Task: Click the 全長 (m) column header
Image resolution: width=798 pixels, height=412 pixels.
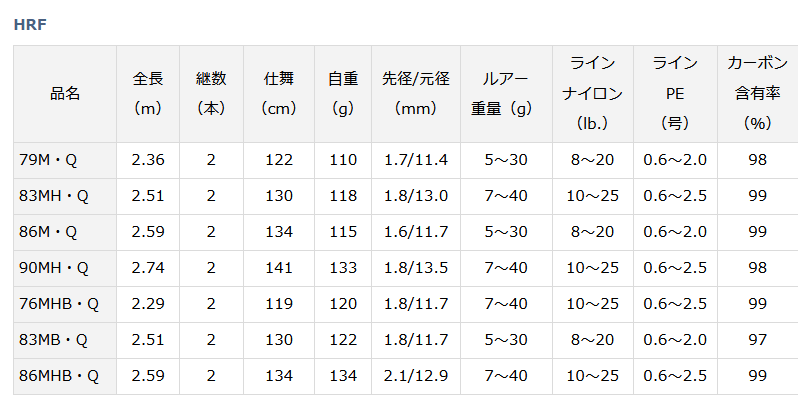Action: (148, 94)
